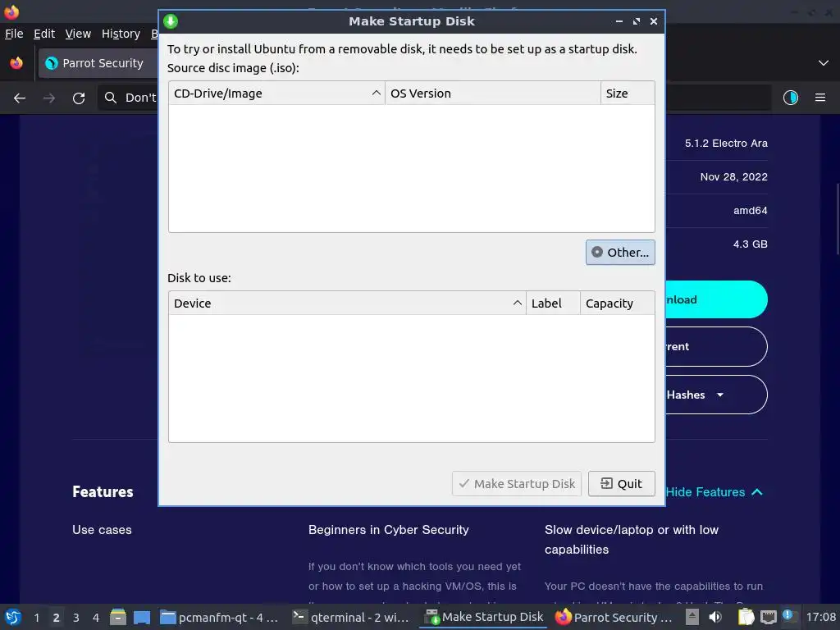The image size is (840, 630).
Task: Click the half-circle extension icon in Firefox toolbar
Action: click(790, 98)
